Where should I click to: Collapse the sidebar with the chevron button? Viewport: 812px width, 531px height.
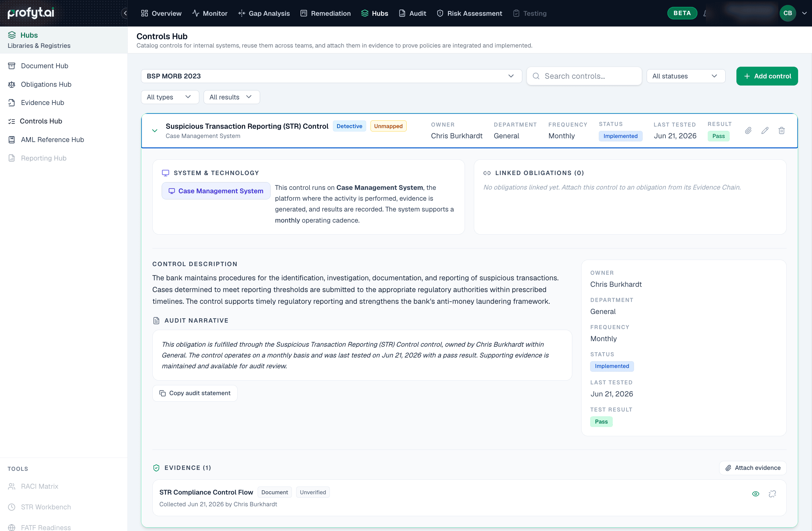click(x=125, y=13)
